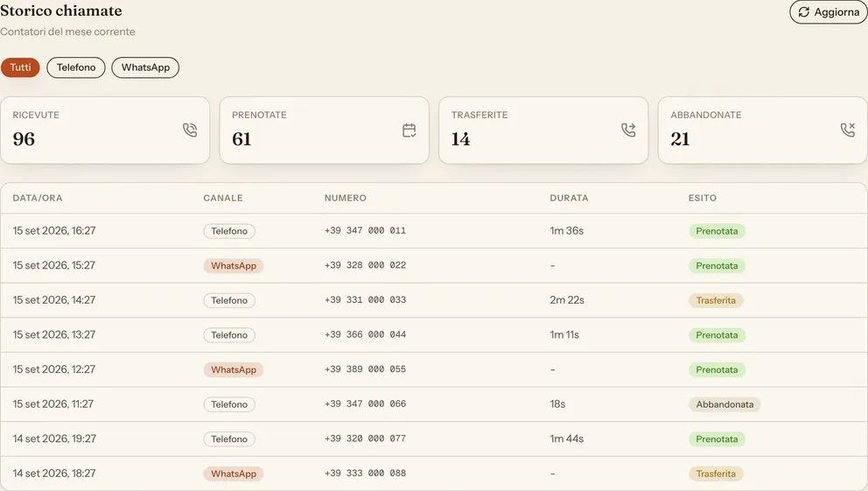Screen dimensions: 868x491
Task: Click phone number +39 347 000 011
Action: (x=366, y=231)
